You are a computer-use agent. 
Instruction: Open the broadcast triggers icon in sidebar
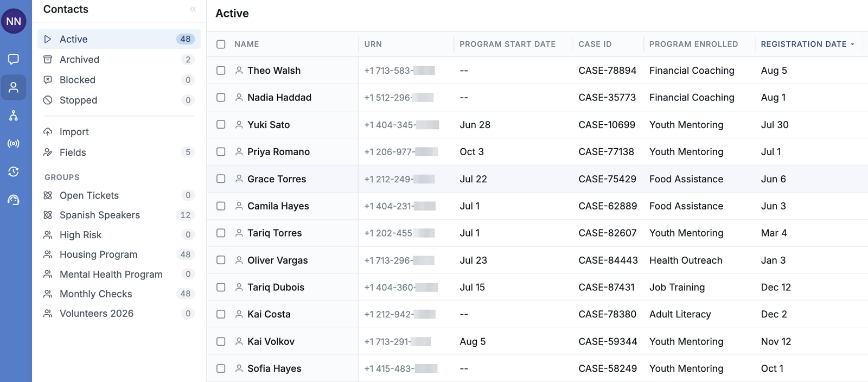click(14, 144)
